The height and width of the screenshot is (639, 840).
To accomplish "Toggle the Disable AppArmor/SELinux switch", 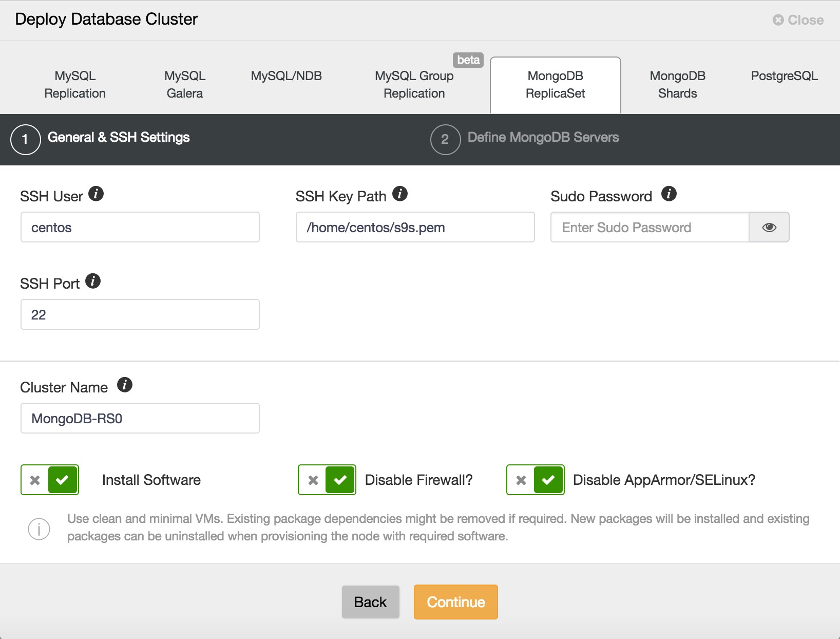I will coord(536,480).
